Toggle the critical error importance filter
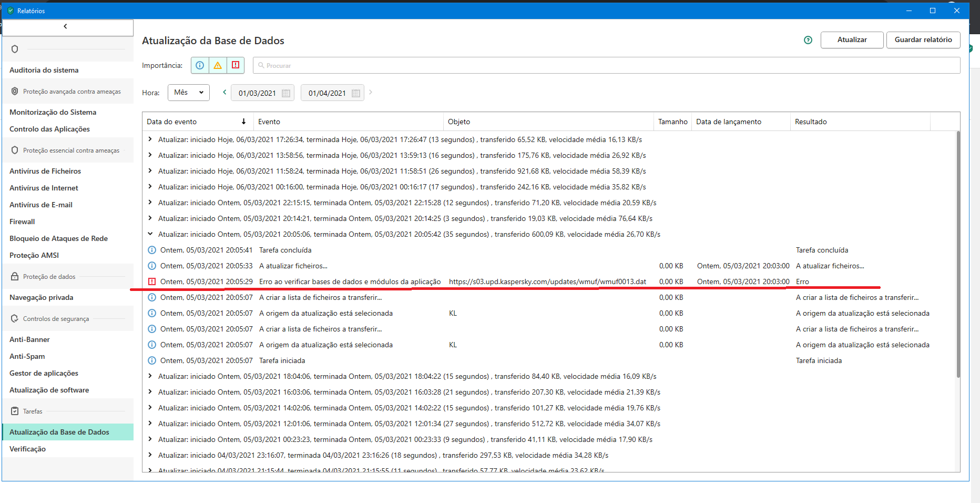Screen dimensions: 980x503 click(236, 65)
